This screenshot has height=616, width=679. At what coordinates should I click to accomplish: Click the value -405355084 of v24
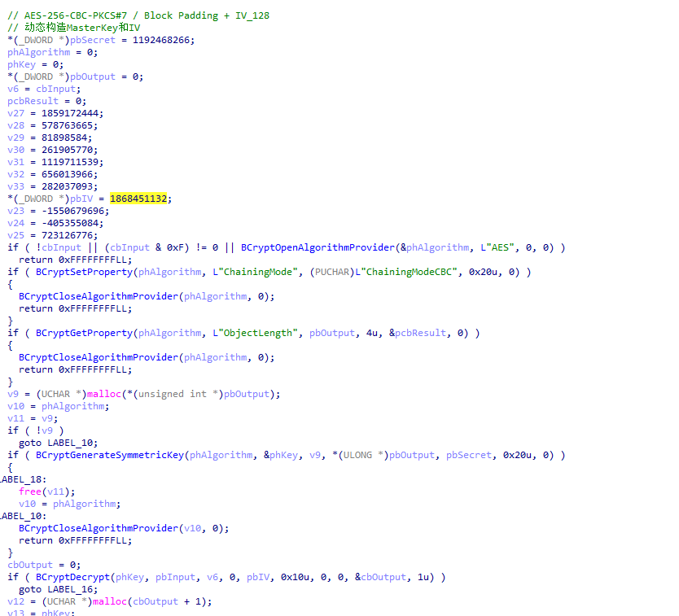70,223
